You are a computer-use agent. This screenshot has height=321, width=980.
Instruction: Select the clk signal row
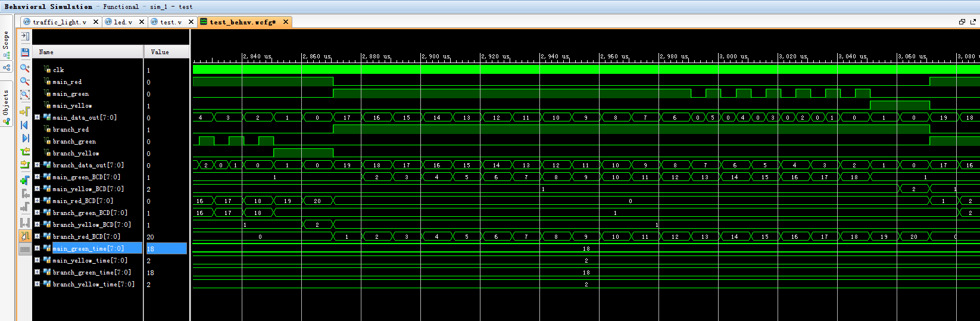click(x=88, y=70)
